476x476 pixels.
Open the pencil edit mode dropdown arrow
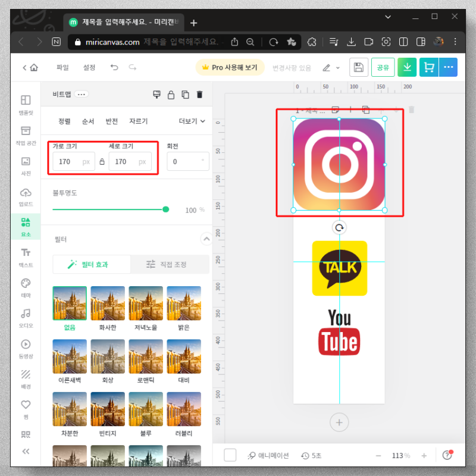338,68
